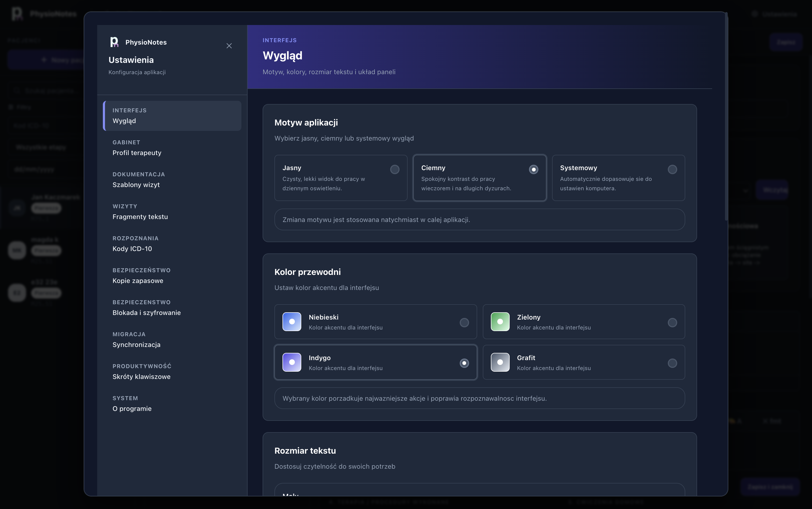Click the 'Rozmiar tekstu' heading
This screenshot has width=812, height=509.
(305, 451)
